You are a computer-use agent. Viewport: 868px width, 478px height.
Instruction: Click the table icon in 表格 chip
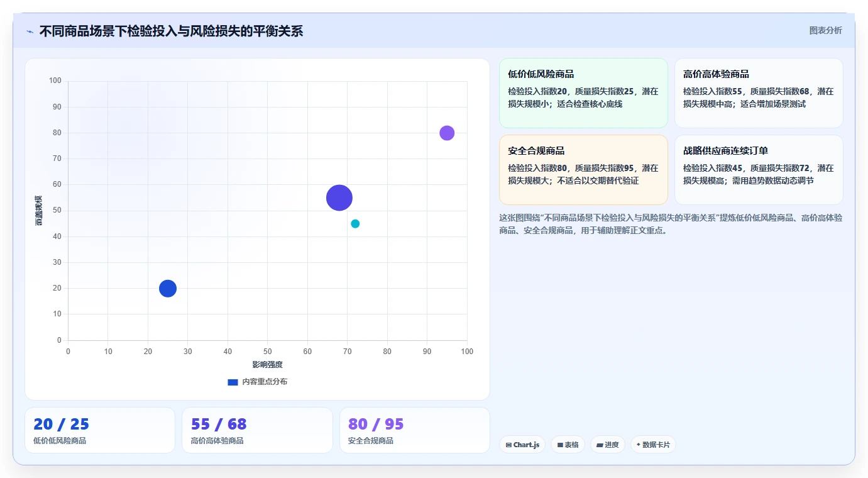click(x=560, y=445)
